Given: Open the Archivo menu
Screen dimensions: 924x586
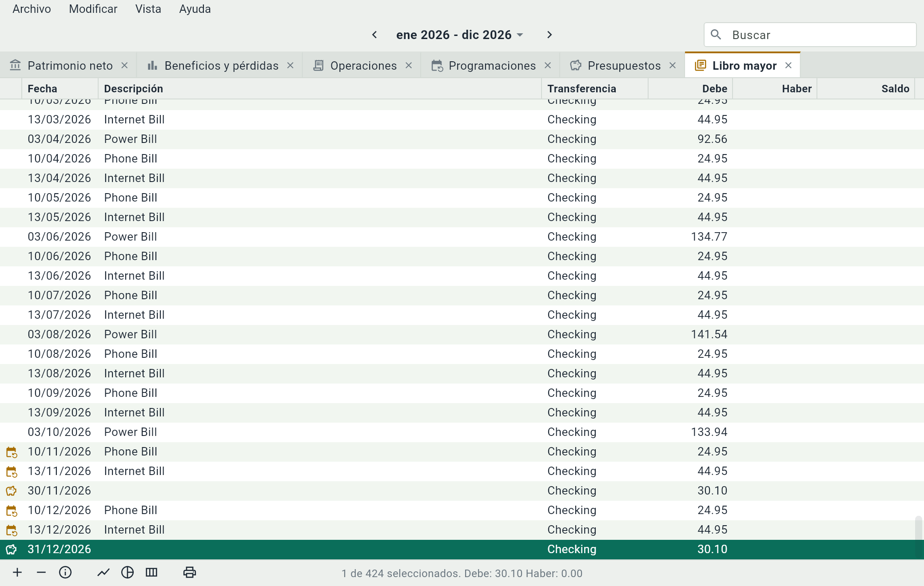Looking at the screenshot, I should tap(32, 9).
